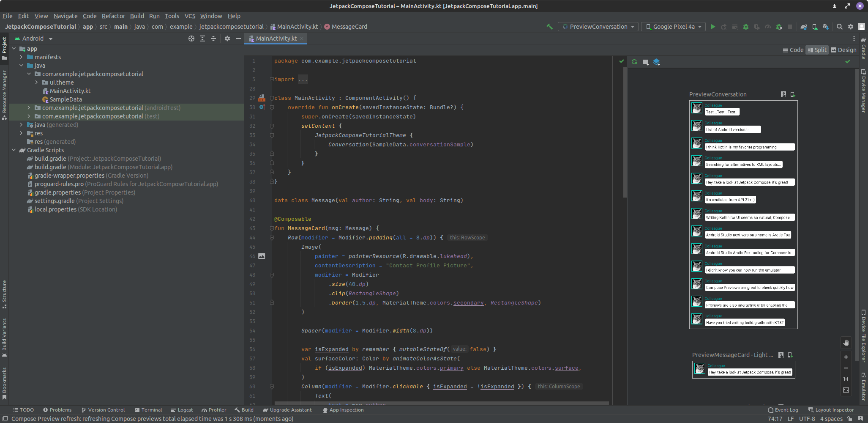
Task: Run the app with green play icon
Action: coord(713,27)
